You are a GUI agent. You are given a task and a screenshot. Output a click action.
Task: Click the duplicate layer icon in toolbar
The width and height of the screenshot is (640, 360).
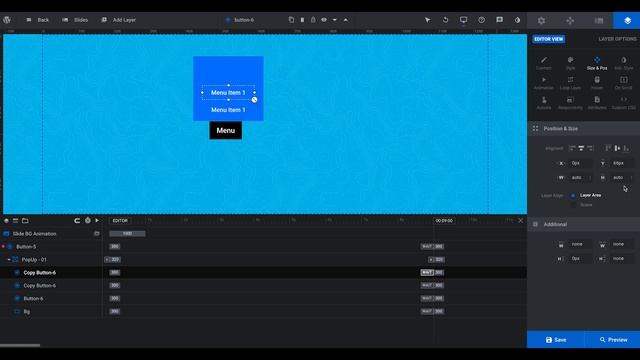(x=291, y=20)
